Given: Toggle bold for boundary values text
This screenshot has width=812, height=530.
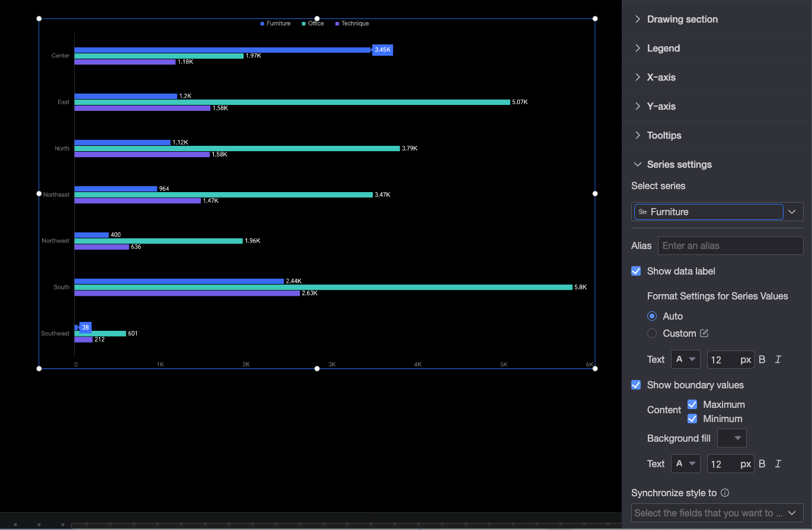Looking at the screenshot, I should point(762,464).
